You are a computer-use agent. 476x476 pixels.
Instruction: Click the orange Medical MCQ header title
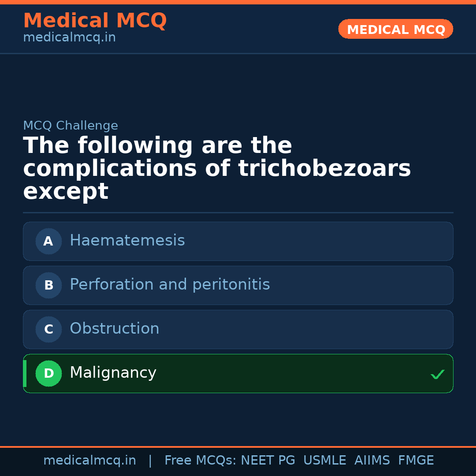click(x=95, y=21)
